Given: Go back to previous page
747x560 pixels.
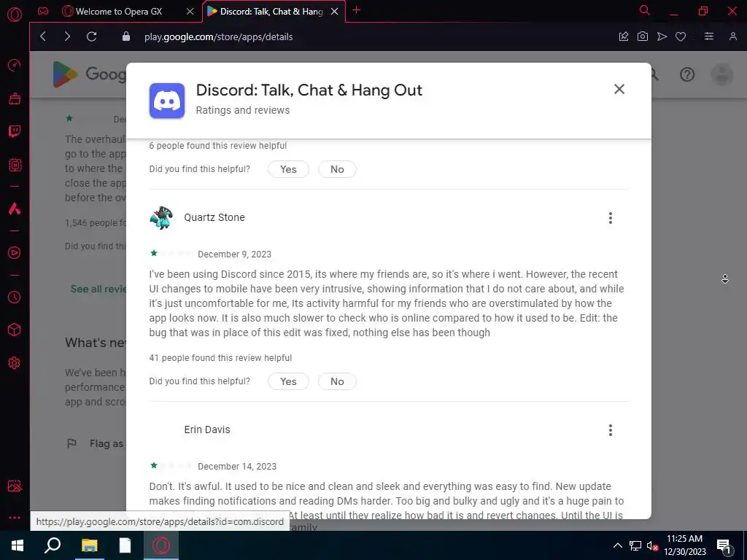Looking at the screenshot, I should (43, 36).
